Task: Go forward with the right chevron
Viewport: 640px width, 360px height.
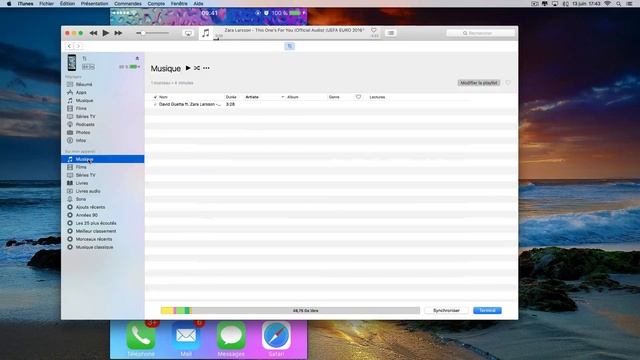Action: (x=78, y=46)
